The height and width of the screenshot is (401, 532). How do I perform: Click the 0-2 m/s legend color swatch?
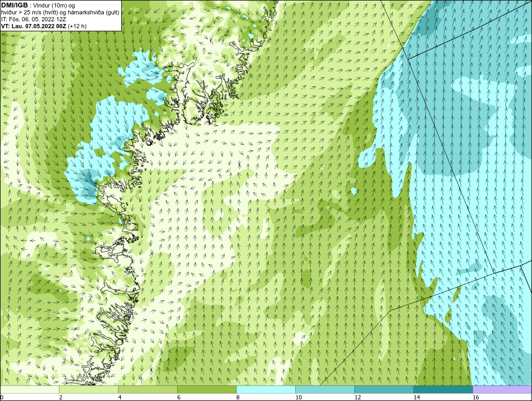click(x=29, y=389)
